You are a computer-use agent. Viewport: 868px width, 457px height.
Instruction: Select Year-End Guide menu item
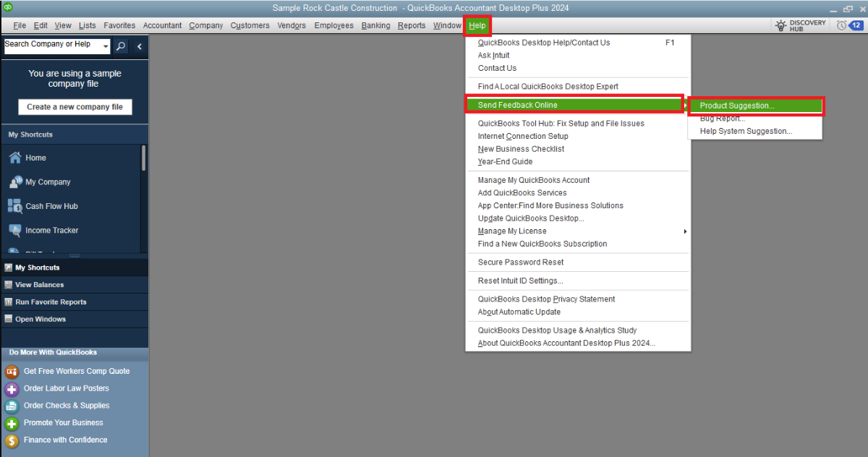pos(578,162)
